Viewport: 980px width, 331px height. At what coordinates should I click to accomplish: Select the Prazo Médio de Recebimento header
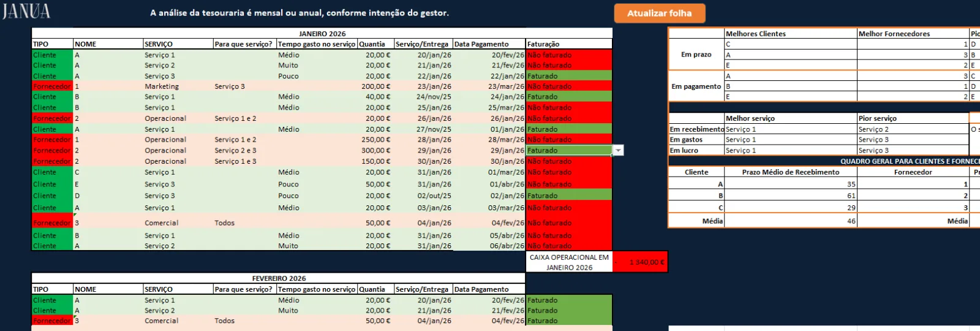790,172
